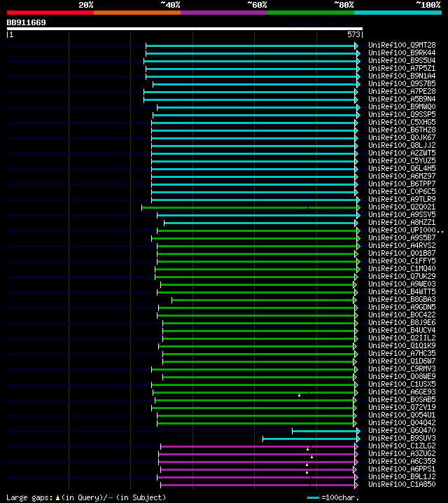Click the UniRef100_Q2IIL2 label
Viewport: 448px width, 503px height.
(x=402, y=338)
